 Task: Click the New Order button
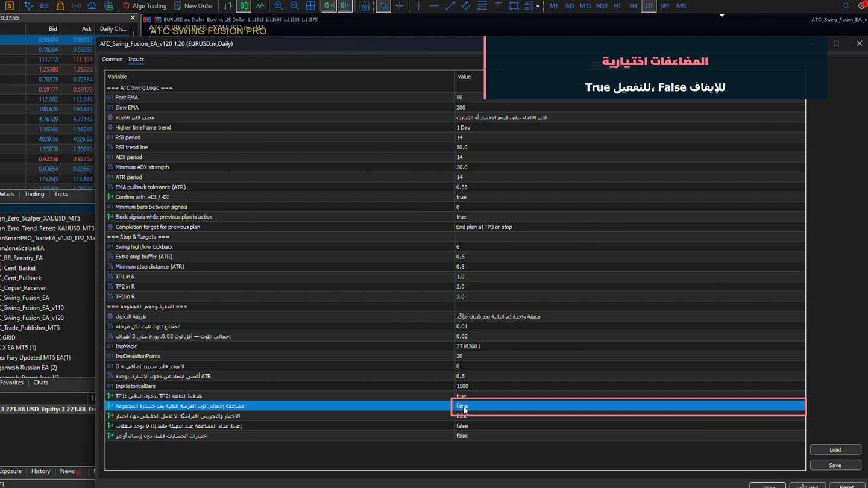coord(193,6)
